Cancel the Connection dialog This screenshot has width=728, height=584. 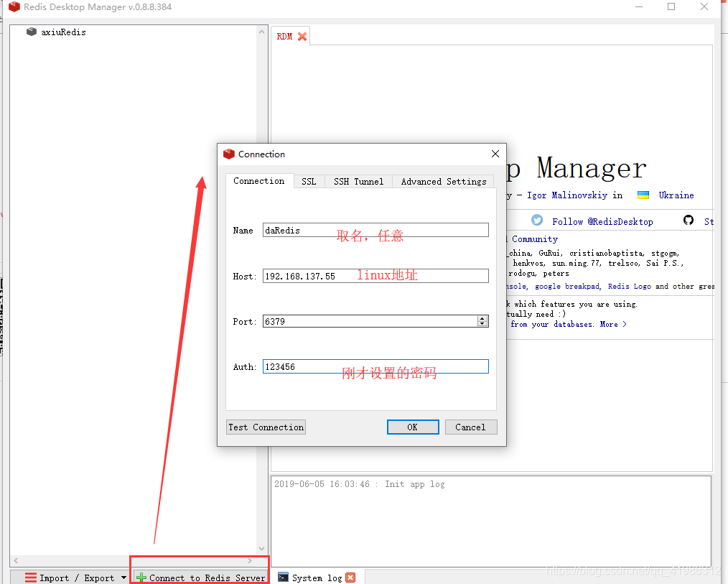click(x=471, y=427)
